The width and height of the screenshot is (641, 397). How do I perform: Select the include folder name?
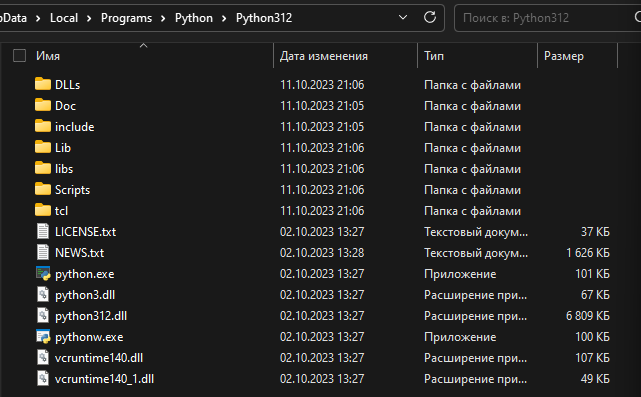pos(74,127)
